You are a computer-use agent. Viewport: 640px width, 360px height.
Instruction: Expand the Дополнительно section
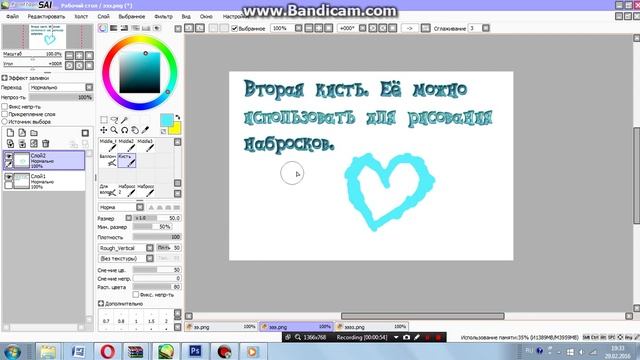101,304
